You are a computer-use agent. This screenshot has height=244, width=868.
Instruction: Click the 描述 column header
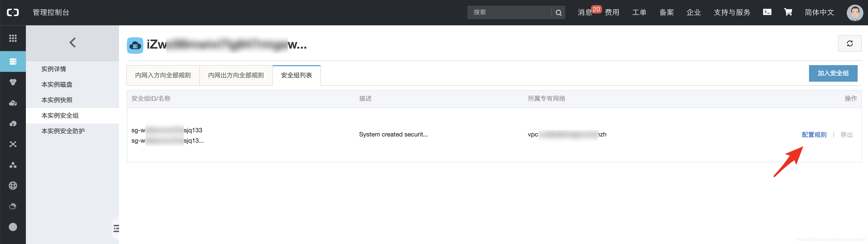point(365,99)
